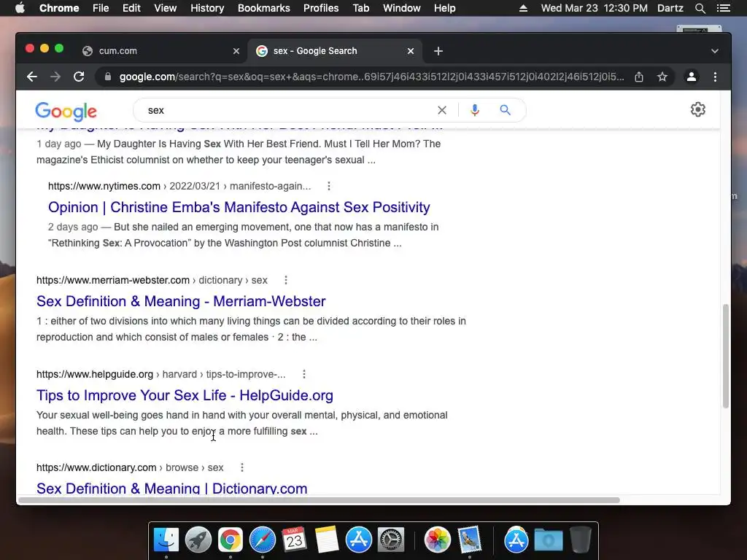
Task: Share this page using the share icon
Action: (639, 77)
